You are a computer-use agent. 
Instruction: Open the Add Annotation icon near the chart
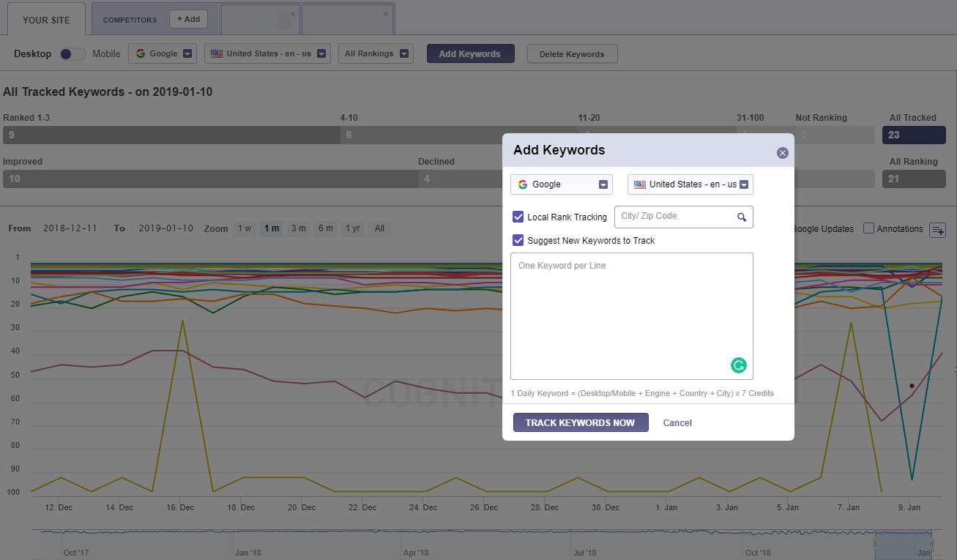tap(938, 230)
